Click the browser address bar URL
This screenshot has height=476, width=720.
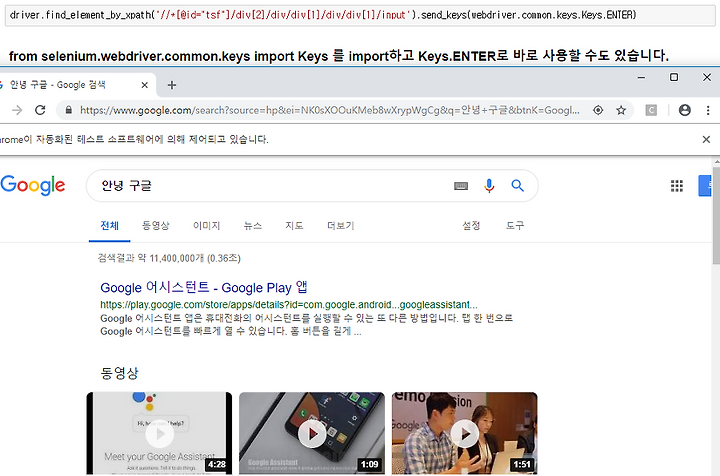(x=329, y=110)
